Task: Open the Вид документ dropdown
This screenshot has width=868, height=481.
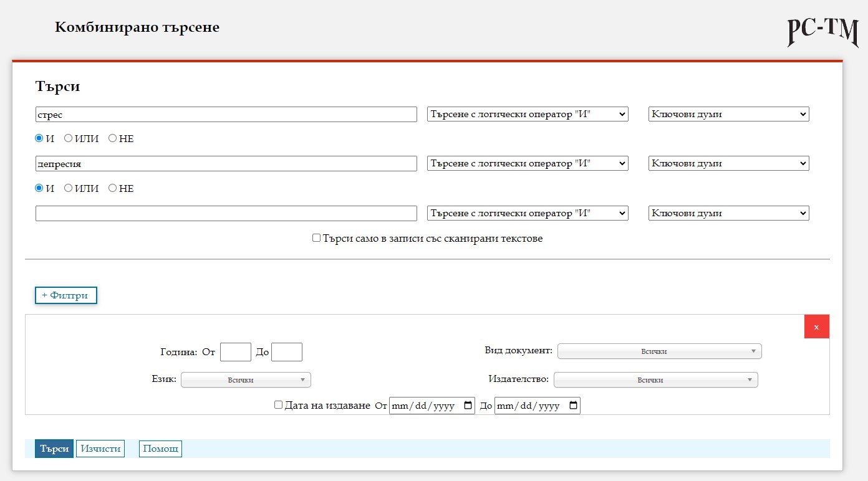Action: [x=660, y=351]
